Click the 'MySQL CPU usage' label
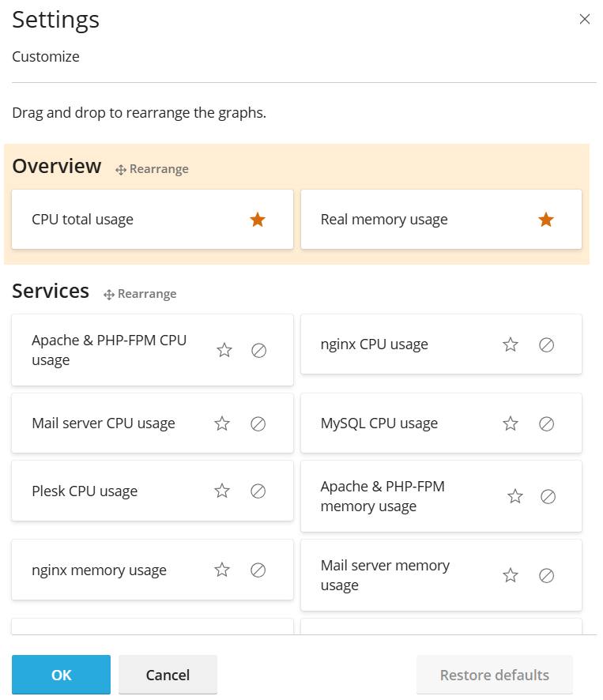The height and width of the screenshot is (700, 603). (x=379, y=423)
